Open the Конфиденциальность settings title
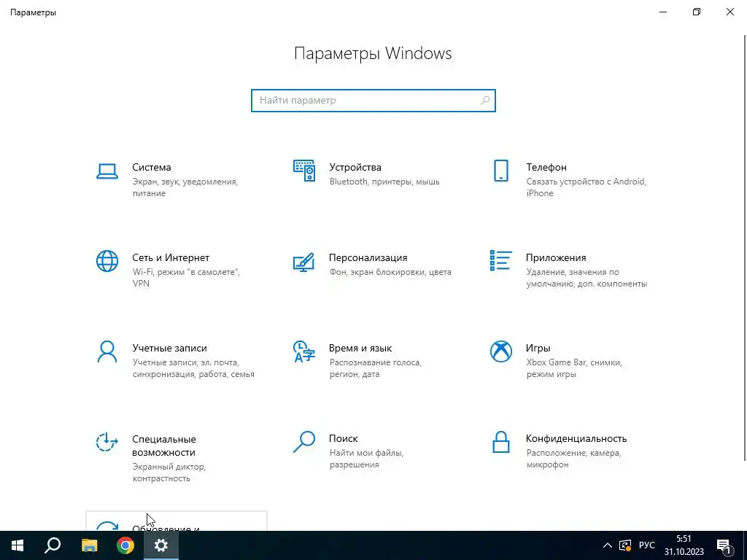The height and width of the screenshot is (560, 747). pyautogui.click(x=576, y=438)
